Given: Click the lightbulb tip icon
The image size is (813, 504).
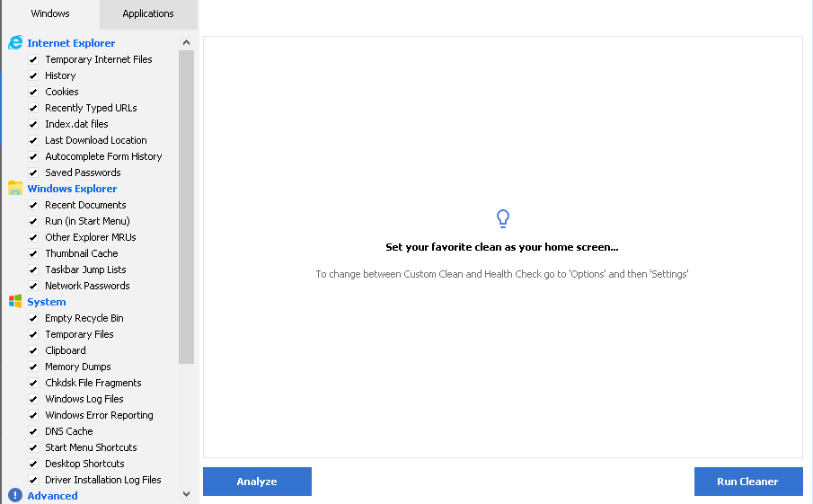Looking at the screenshot, I should [502, 219].
